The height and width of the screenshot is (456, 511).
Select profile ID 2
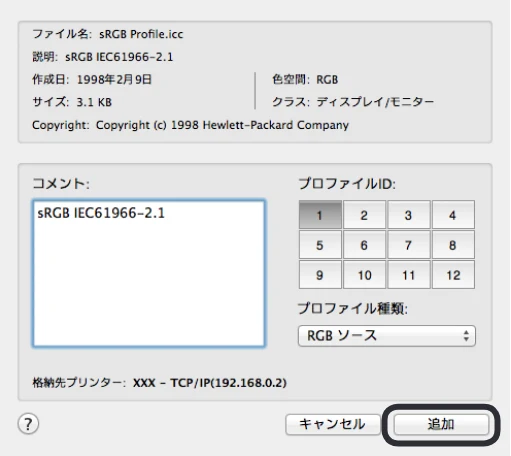[364, 215]
